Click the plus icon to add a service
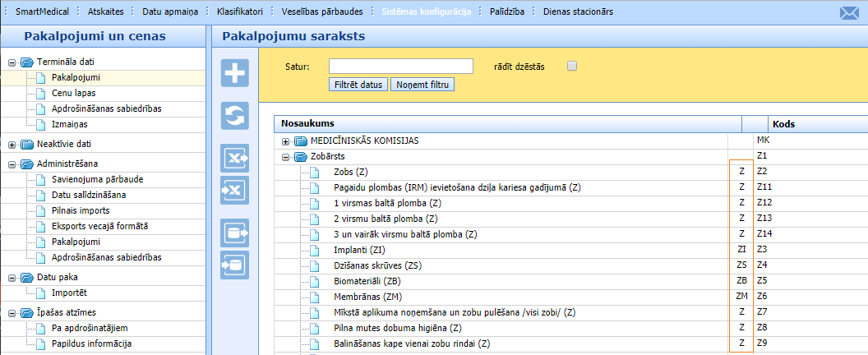 point(235,72)
